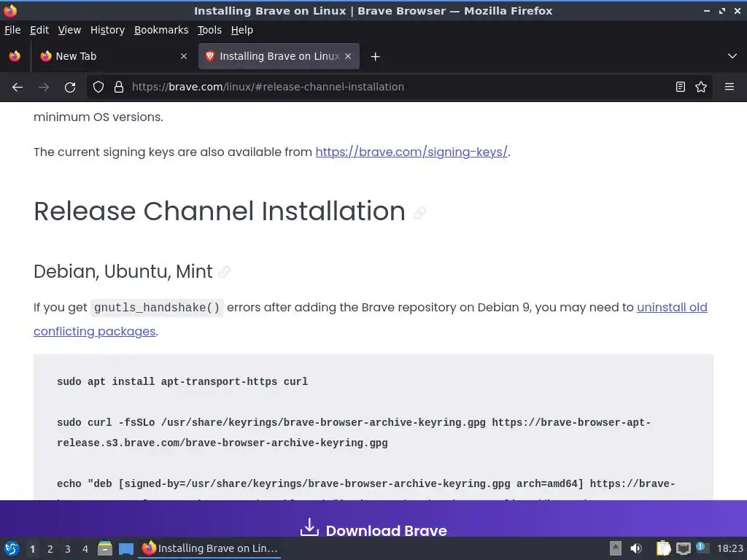
Task: Select the Installing Brave on Linux tab
Action: pyautogui.click(x=279, y=56)
